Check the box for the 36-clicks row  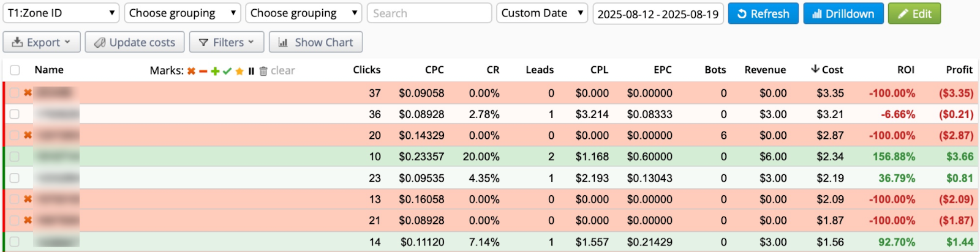pos(15,114)
